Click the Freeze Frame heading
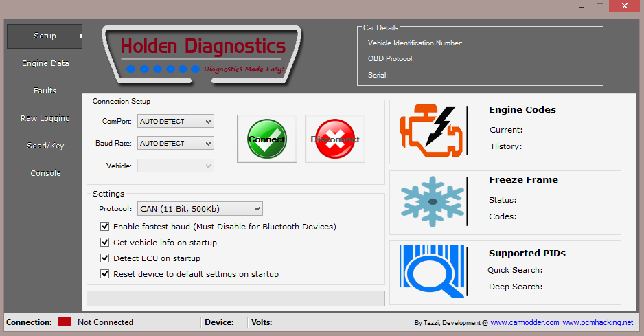644x336 pixels. tap(523, 180)
